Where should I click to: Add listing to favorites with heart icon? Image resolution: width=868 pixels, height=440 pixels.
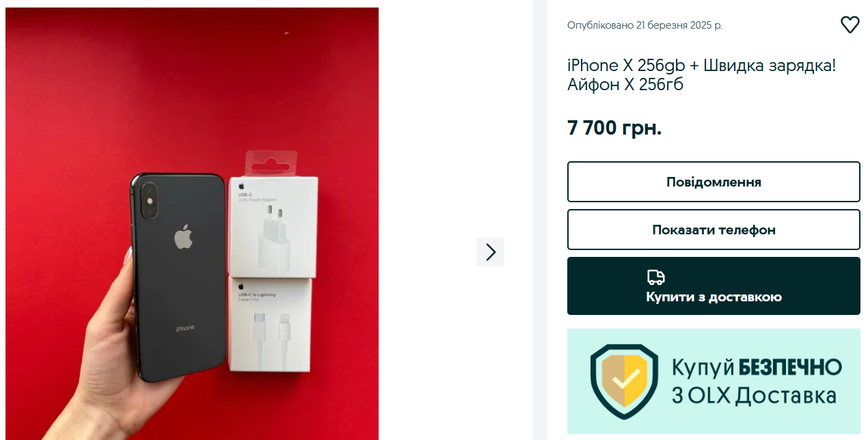point(850,25)
